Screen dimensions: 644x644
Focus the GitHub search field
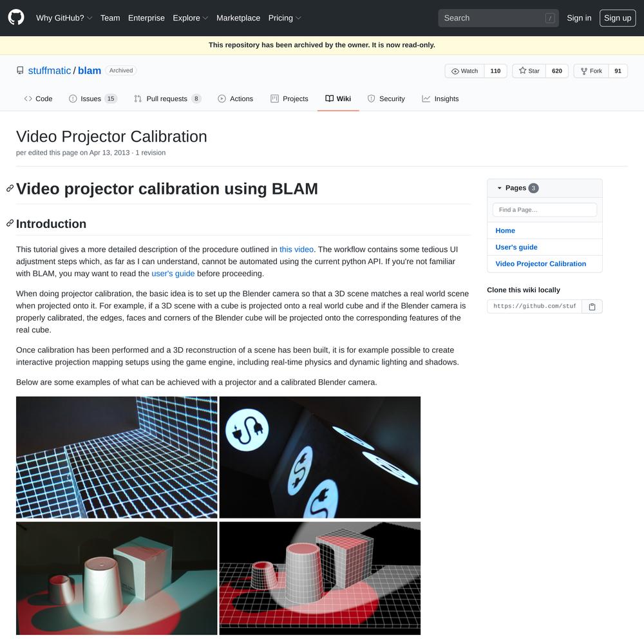[x=498, y=18]
